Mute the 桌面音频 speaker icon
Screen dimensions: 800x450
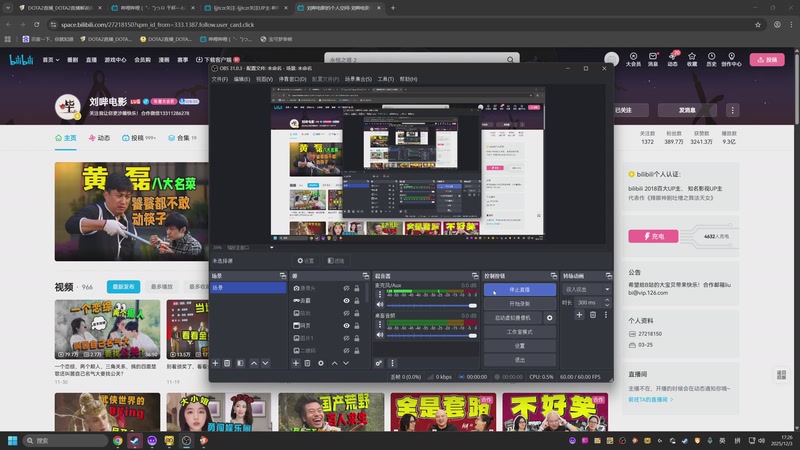tap(380, 335)
